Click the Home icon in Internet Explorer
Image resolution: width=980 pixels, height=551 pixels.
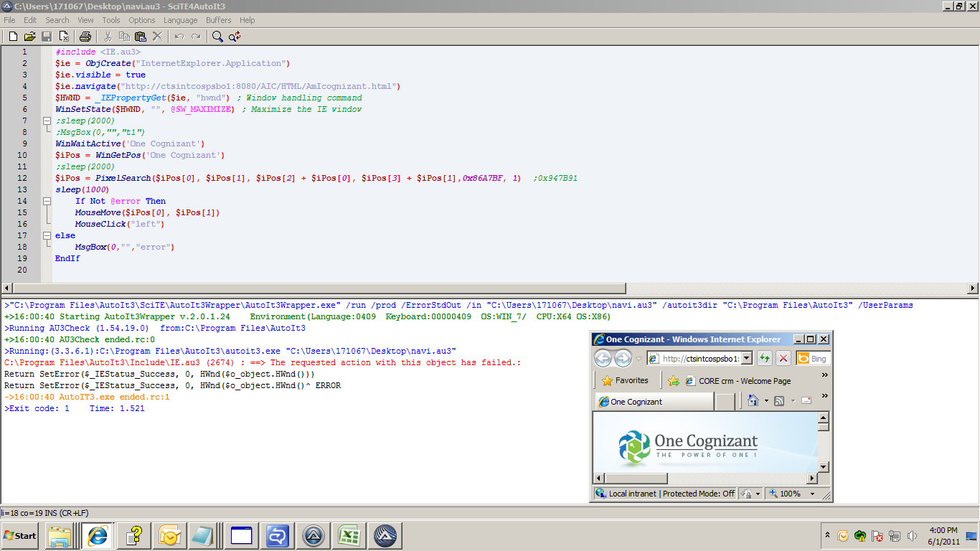point(753,401)
